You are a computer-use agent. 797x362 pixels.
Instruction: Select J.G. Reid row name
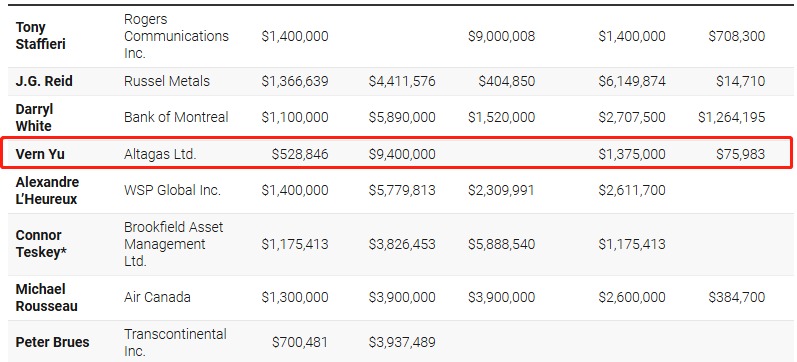pyautogui.click(x=44, y=81)
